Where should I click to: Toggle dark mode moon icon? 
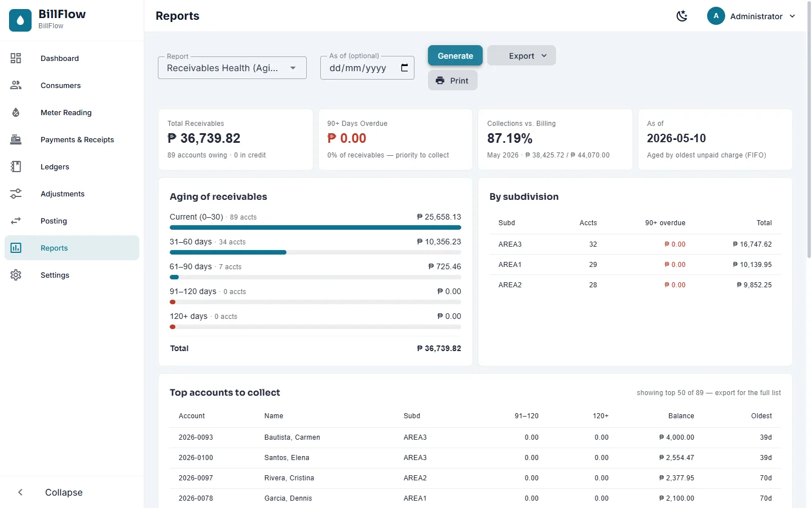pos(682,16)
